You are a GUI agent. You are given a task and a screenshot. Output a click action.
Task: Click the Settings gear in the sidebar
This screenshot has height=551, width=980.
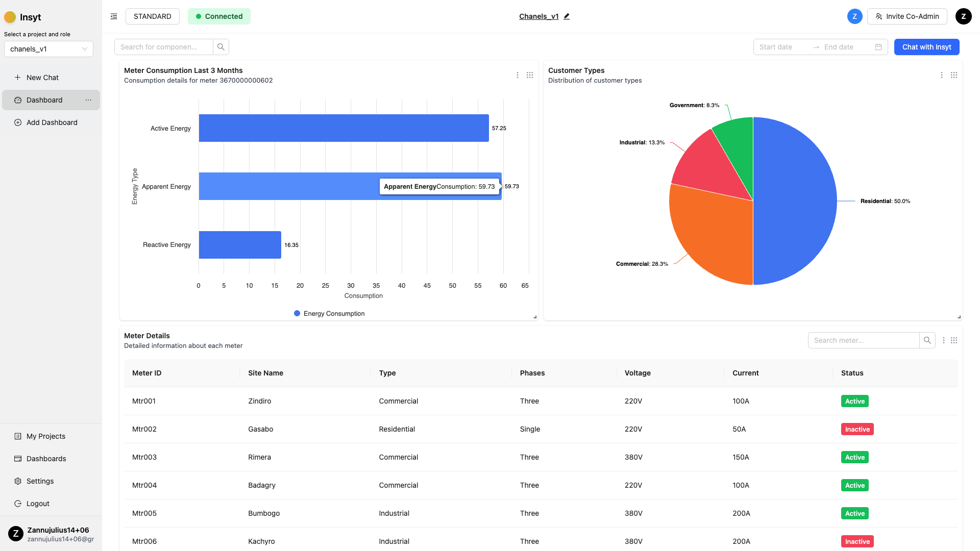40,481
